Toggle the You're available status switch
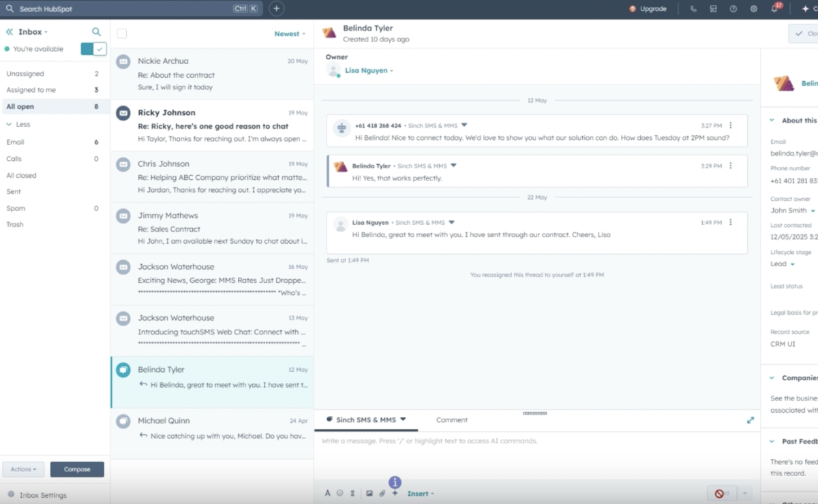Viewport: 818px width, 504px height. [93, 49]
